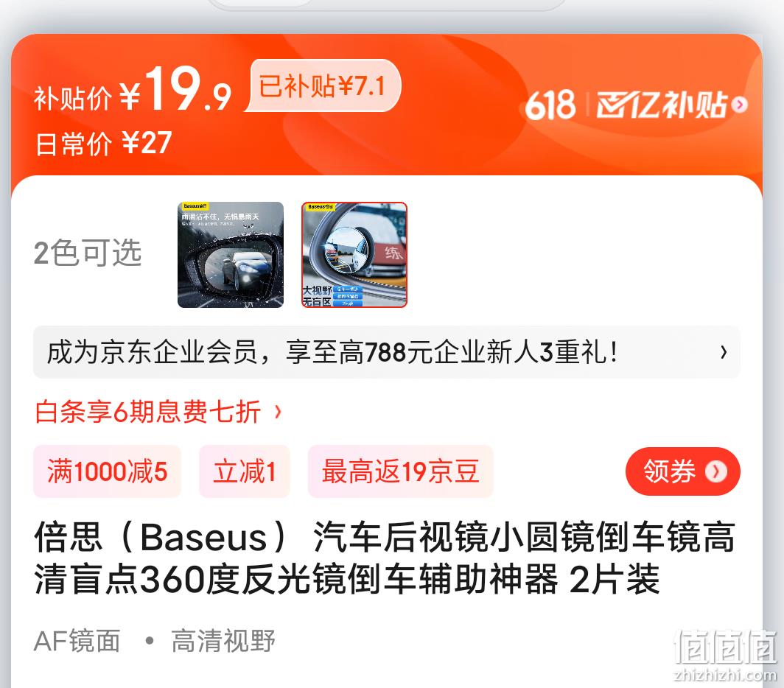This screenshot has height=688, width=784.
Task: Tap the AF镜面 feature label
Action: pos(77,641)
